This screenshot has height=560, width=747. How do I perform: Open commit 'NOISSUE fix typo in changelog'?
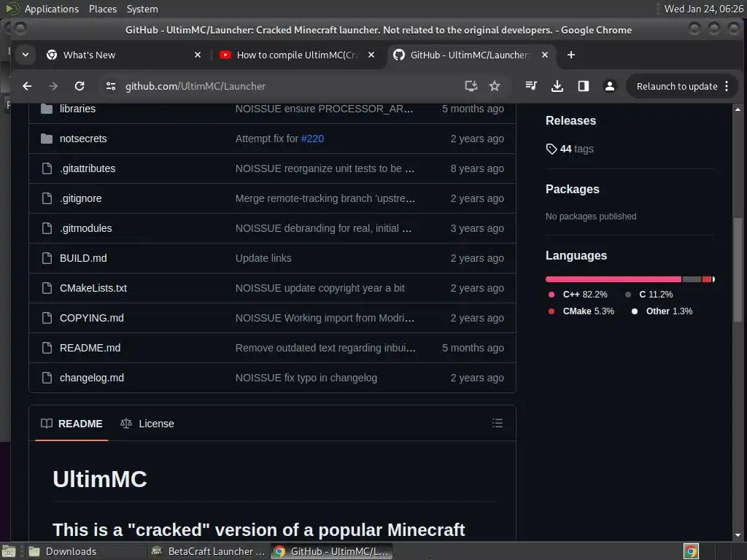click(x=306, y=378)
